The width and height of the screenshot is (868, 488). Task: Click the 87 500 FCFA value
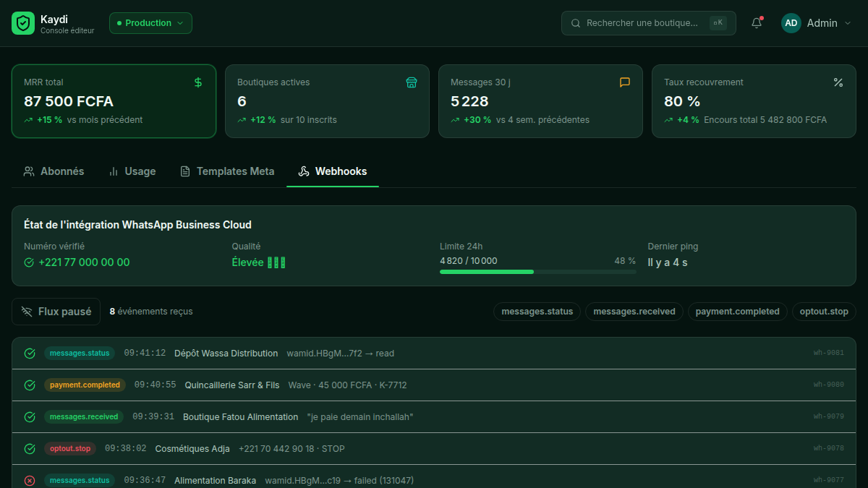tap(69, 101)
